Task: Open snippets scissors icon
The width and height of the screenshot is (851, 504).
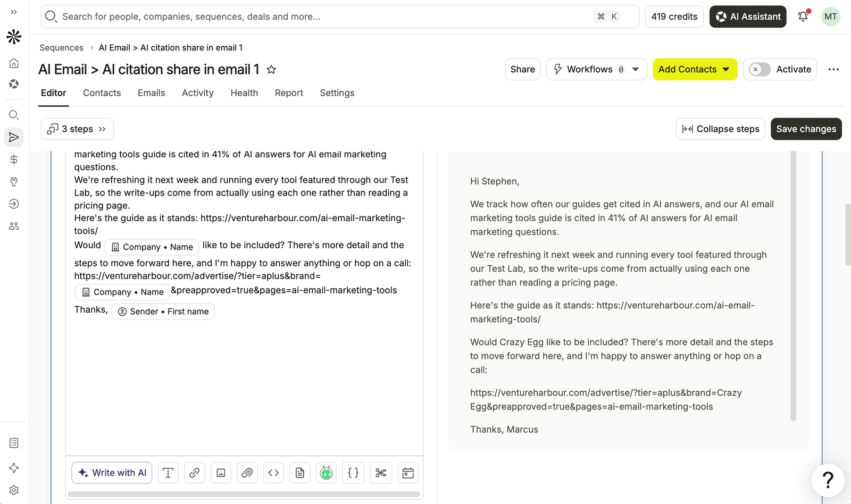Action: pyautogui.click(x=381, y=473)
